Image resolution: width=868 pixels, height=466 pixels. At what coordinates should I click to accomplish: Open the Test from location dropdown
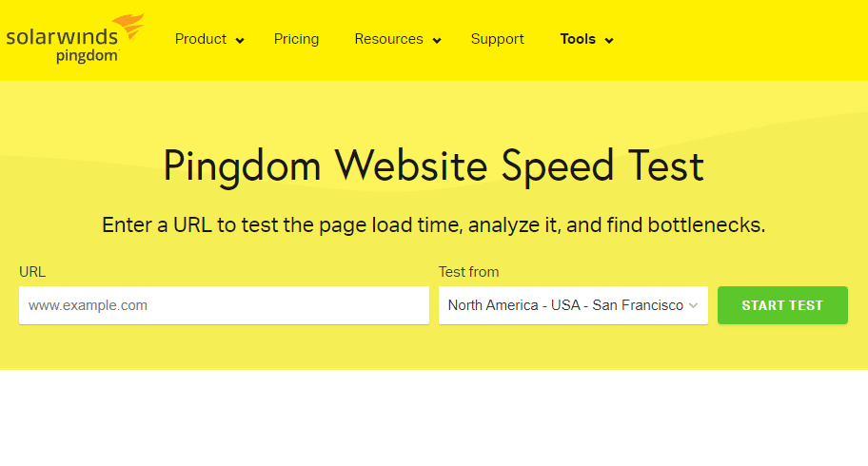point(573,305)
